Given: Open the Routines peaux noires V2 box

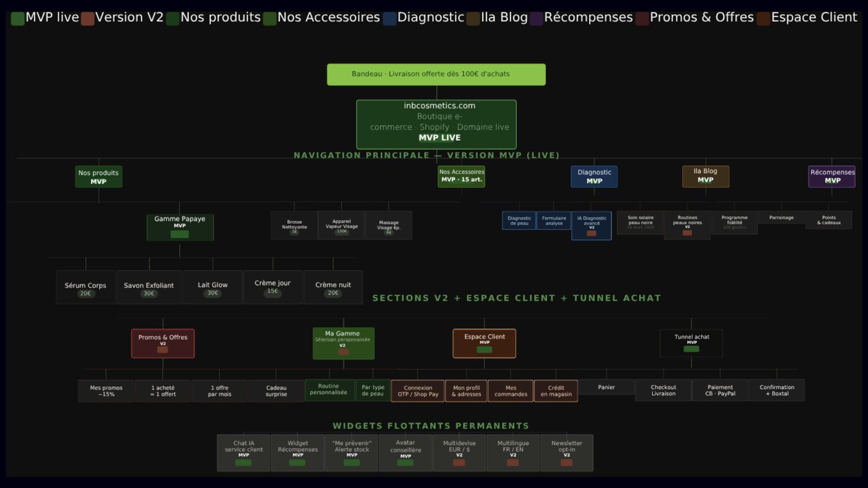Looking at the screenshot, I should 687,225.
